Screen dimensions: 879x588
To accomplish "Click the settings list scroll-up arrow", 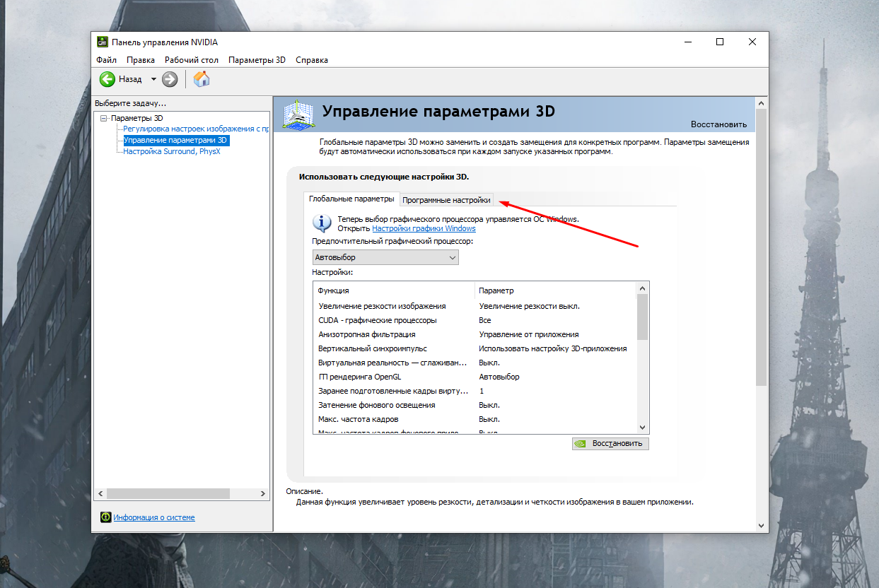I will (643, 288).
